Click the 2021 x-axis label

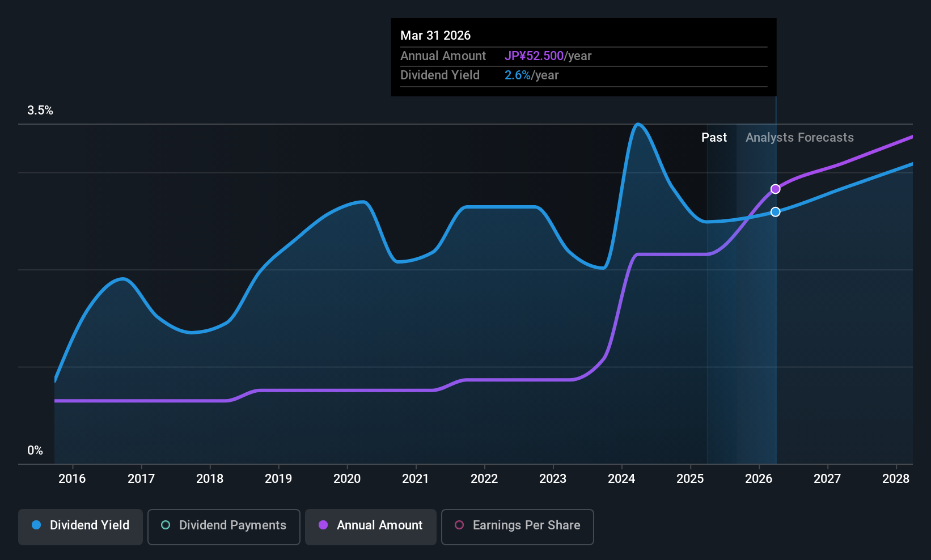coord(416,479)
